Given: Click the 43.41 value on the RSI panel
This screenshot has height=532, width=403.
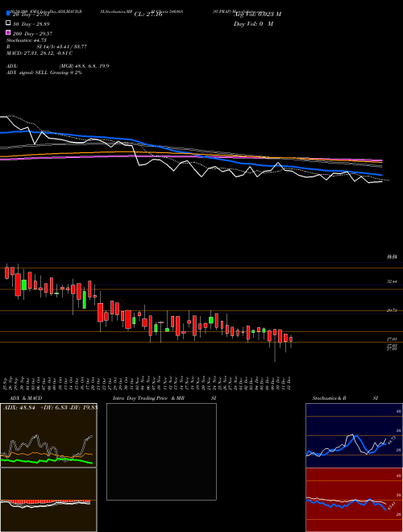Looking at the screenshot, I should coord(391,505).
